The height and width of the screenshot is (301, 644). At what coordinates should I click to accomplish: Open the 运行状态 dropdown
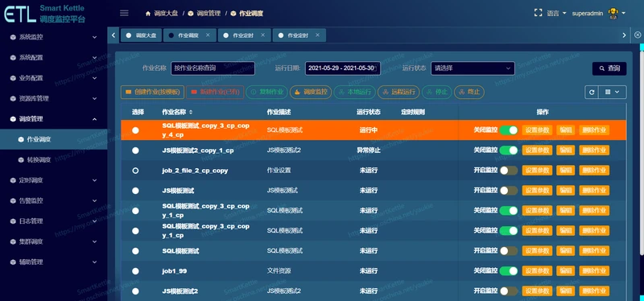473,68
